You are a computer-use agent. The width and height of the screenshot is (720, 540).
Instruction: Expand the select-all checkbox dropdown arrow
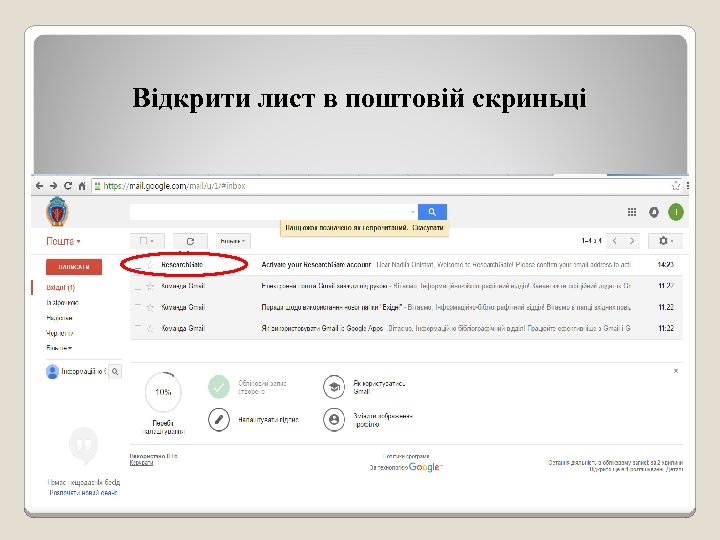[x=152, y=241]
